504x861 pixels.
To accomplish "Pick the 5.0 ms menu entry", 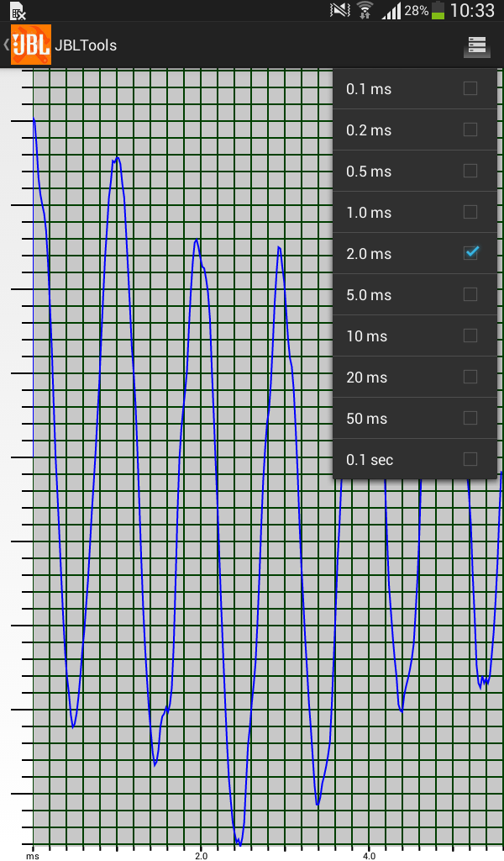I will point(415,294).
